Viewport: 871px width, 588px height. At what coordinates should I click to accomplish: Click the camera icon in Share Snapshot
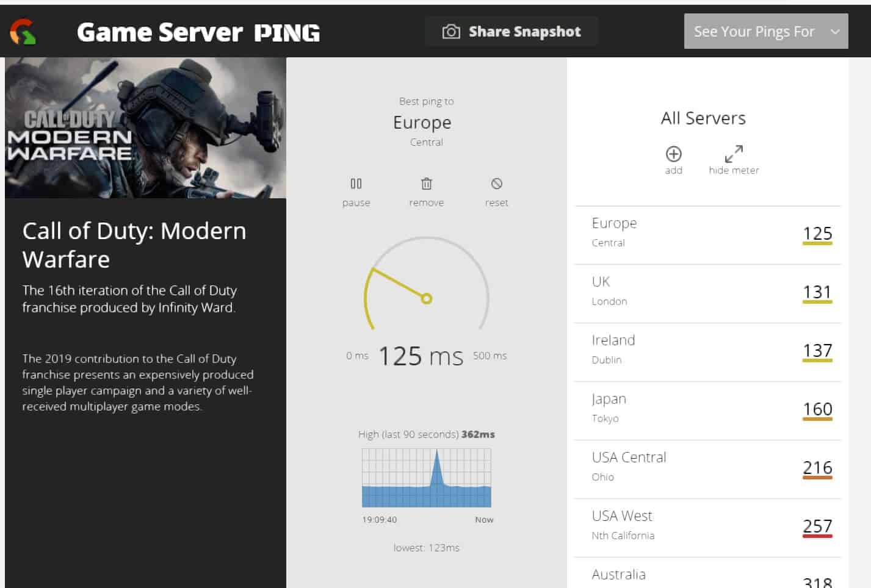451,32
